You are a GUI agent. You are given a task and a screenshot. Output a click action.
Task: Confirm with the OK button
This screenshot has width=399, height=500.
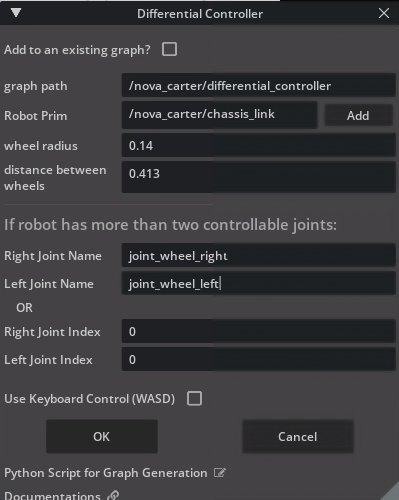pos(102,436)
